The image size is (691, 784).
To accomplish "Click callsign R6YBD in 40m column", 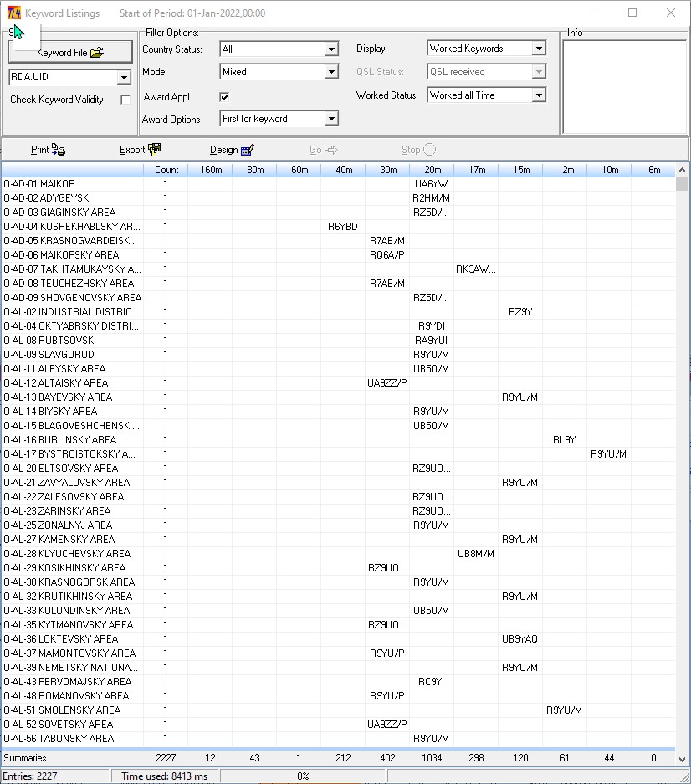I will tap(342, 227).
